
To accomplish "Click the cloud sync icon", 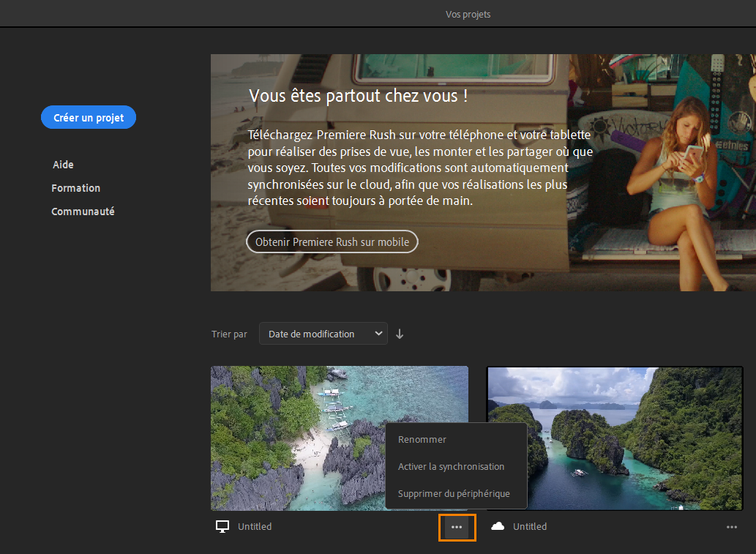I will 498,526.
